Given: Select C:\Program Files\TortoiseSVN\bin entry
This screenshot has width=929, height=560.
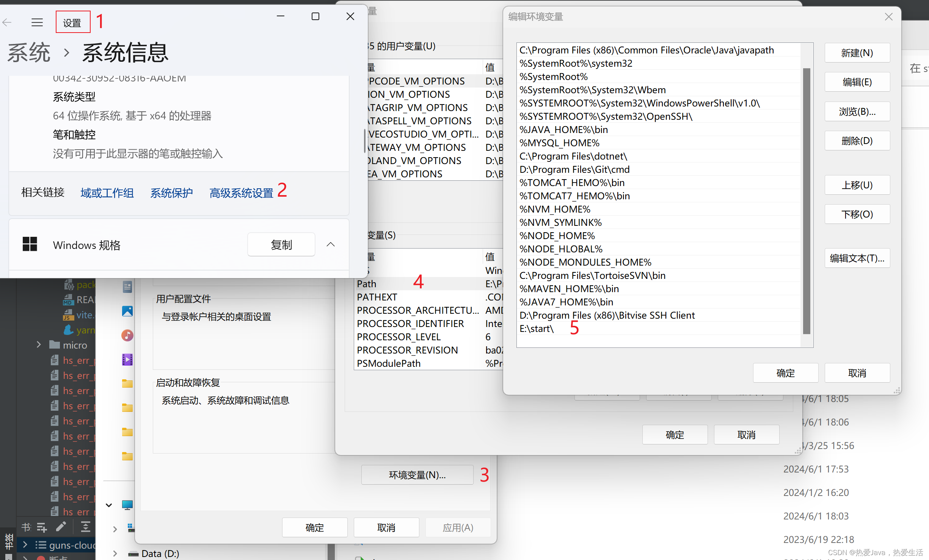Looking at the screenshot, I should (x=659, y=275).
